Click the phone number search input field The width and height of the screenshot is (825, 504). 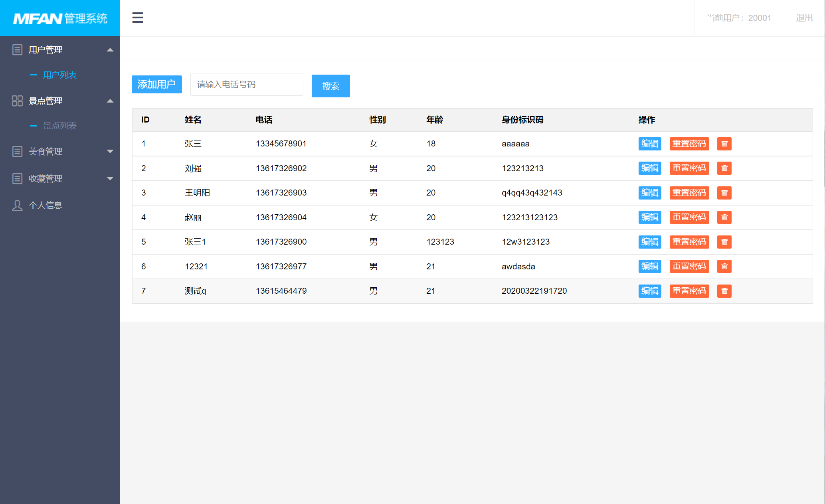tap(246, 84)
